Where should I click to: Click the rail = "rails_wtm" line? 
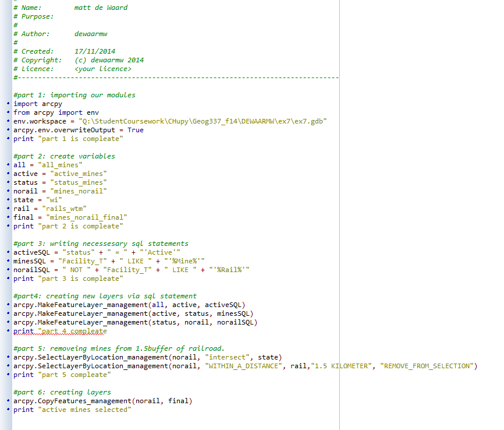(50, 209)
